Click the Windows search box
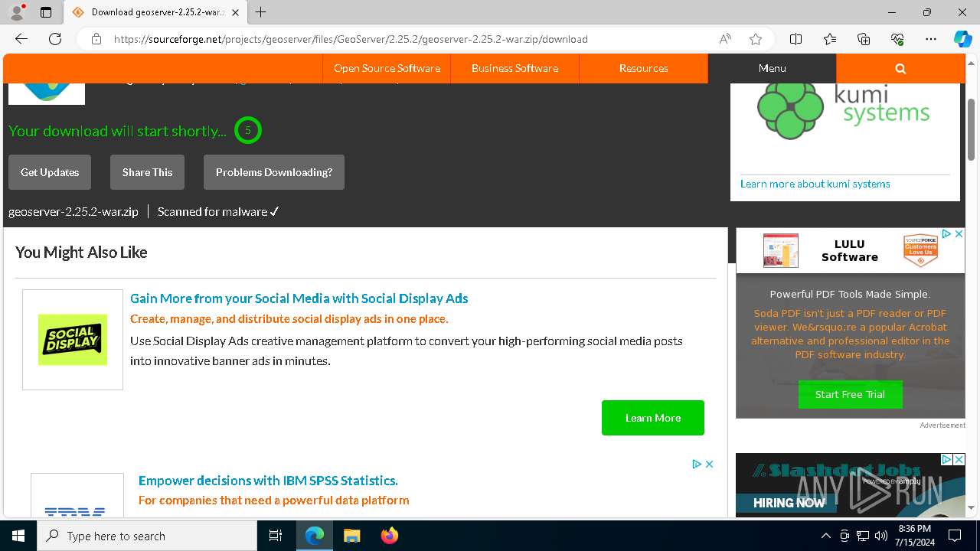The height and width of the screenshot is (551, 980). click(x=147, y=536)
